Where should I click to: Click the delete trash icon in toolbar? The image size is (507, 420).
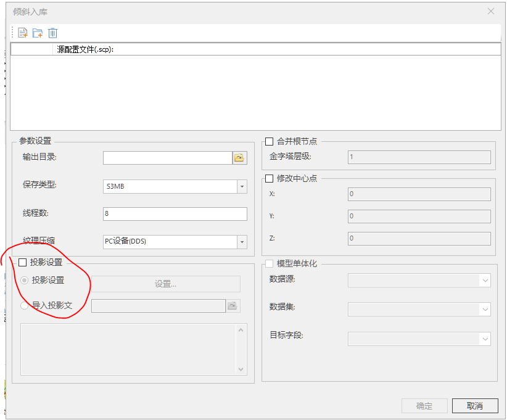[x=52, y=33]
